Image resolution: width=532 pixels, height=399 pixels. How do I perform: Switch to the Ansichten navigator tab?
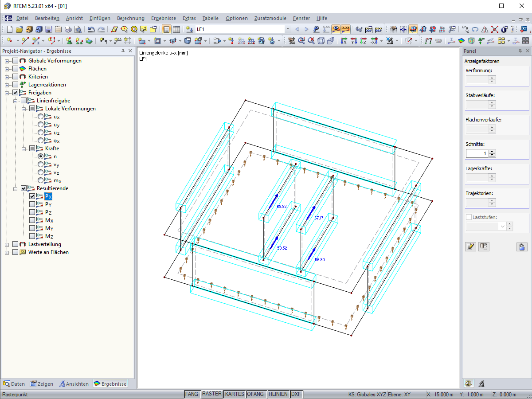tap(74, 384)
